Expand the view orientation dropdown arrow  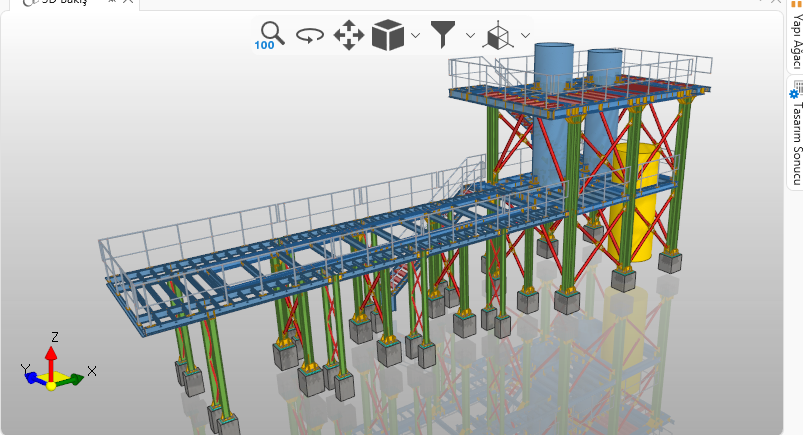pos(525,37)
